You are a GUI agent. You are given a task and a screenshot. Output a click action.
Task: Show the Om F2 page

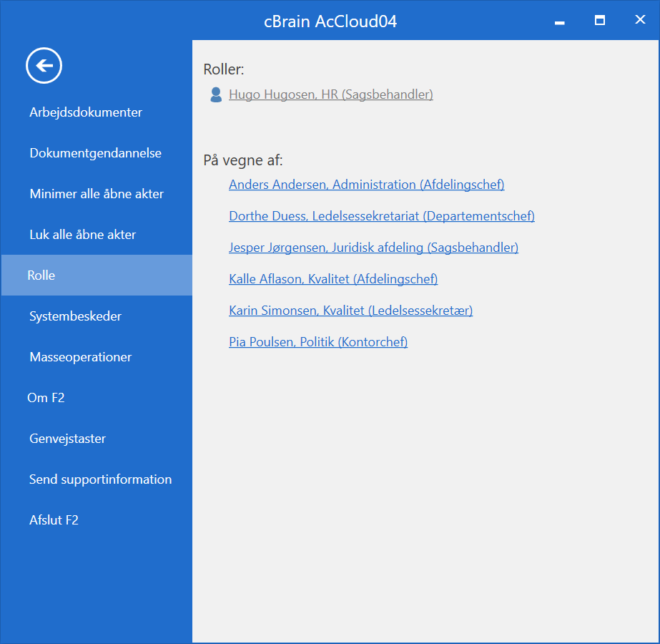click(x=46, y=398)
